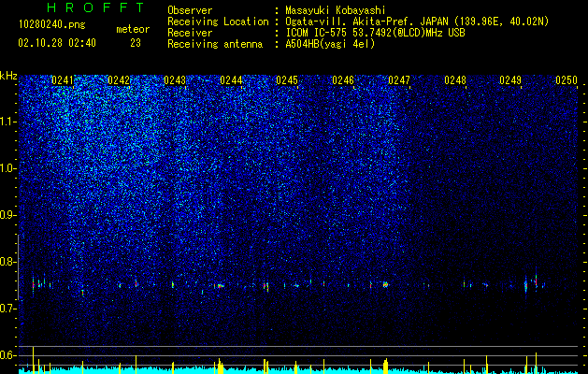
Task: Click the 'Receiving antenna' label
Action: coord(215,44)
